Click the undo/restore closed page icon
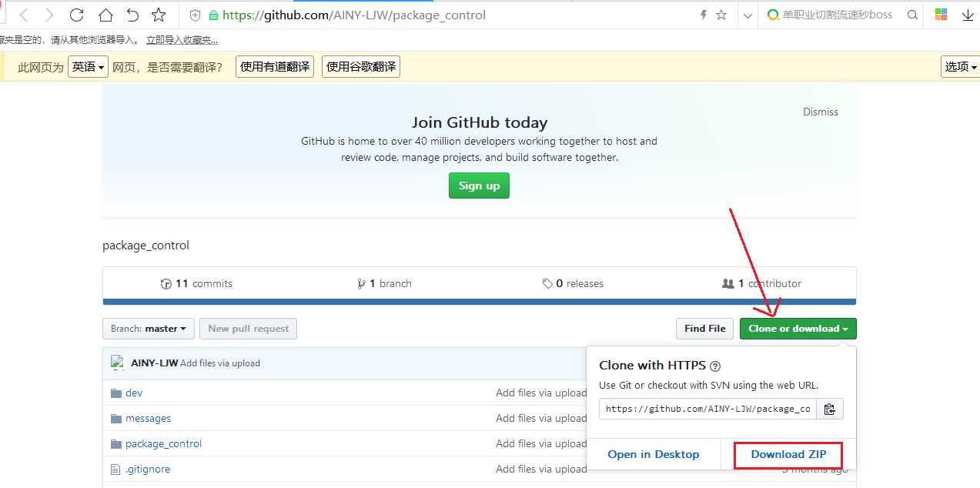 (132, 15)
